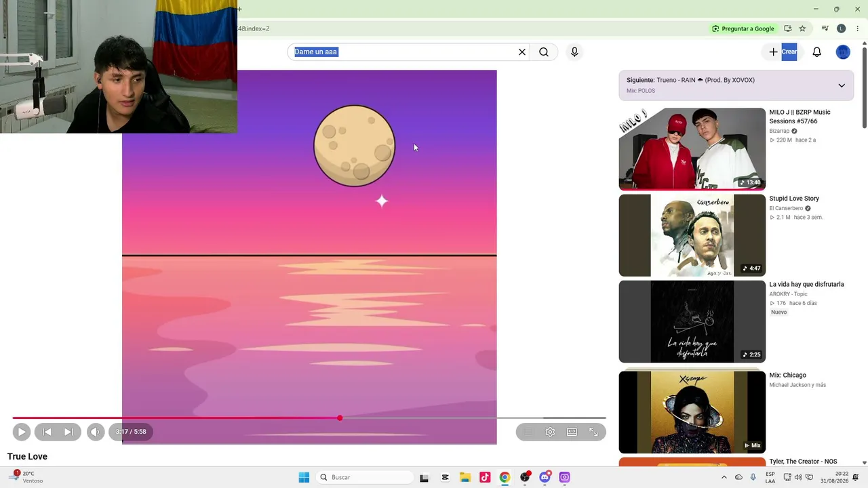Install the page as an app icon
This screenshot has height=488, width=868.
click(787, 28)
